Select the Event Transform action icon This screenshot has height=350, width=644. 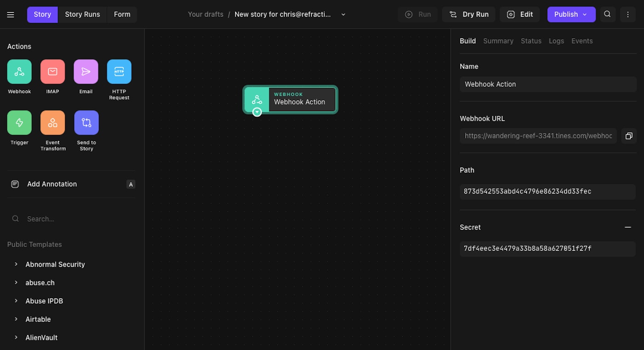pos(52,123)
